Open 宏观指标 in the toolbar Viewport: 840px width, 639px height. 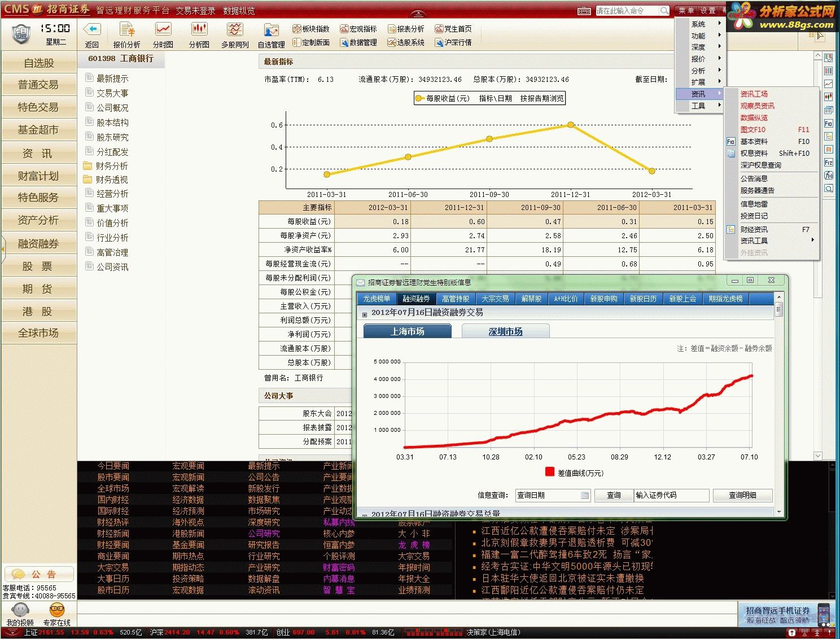point(358,29)
